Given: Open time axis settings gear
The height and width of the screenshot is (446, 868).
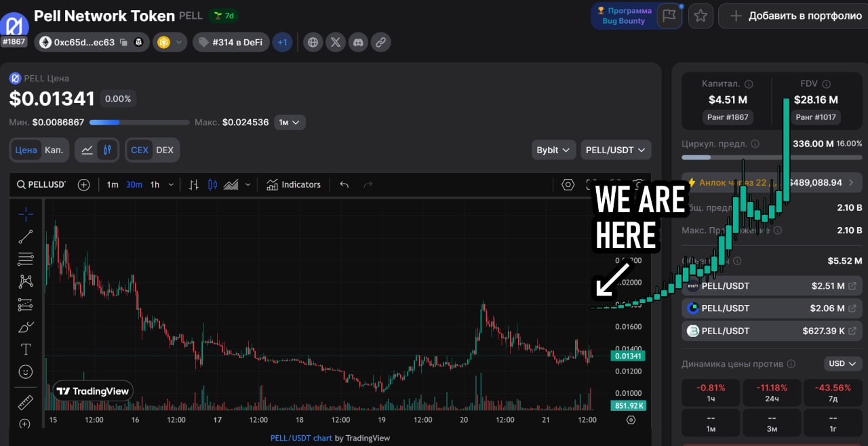Looking at the screenshot, I should pos(631,420).
